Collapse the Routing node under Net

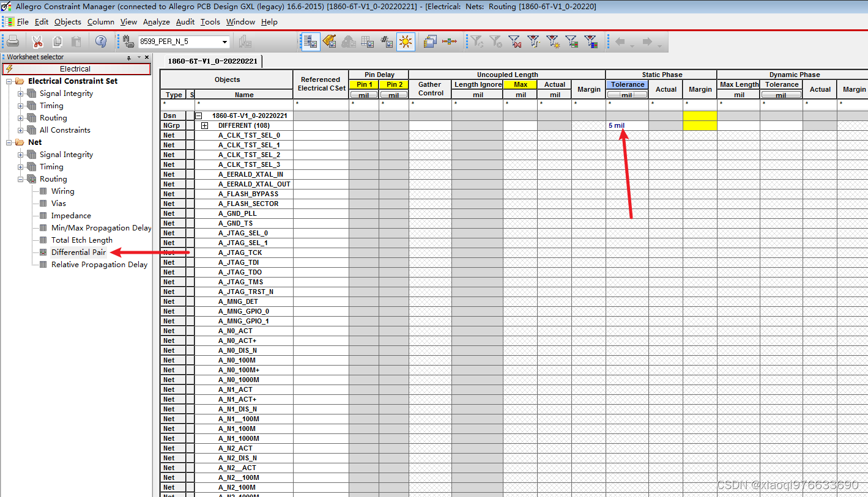pos(21,179)
